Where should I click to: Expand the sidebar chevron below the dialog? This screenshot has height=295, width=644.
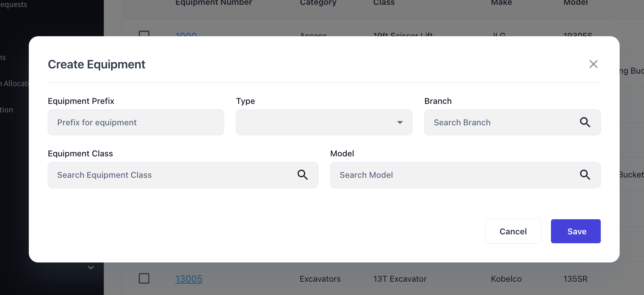91,267
